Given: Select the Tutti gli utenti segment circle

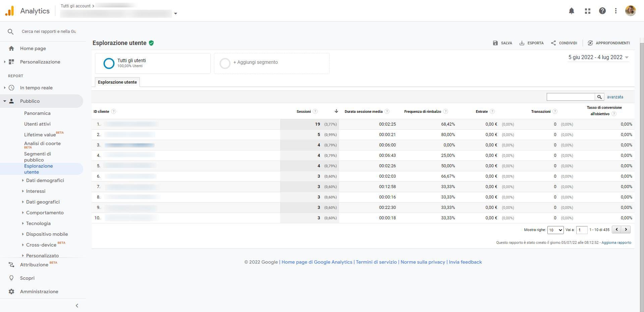Looking at the screenshot, I should [109, 63].
